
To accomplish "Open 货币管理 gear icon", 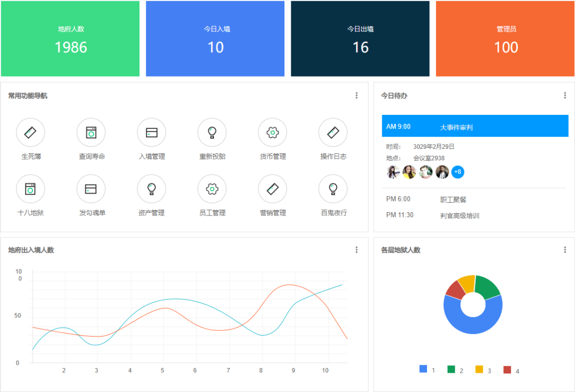I will 273,132.
